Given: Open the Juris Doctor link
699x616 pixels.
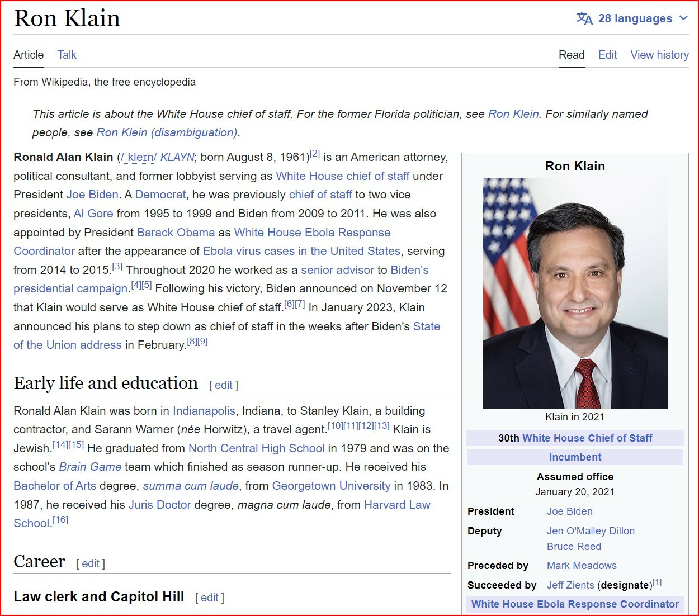Looking at the screenshot, I should (160, 505).
